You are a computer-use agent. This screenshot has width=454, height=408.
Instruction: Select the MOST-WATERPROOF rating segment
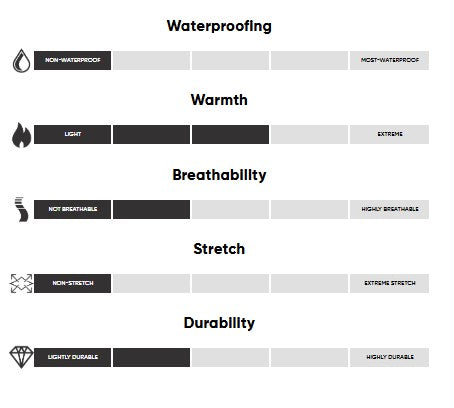389,60
